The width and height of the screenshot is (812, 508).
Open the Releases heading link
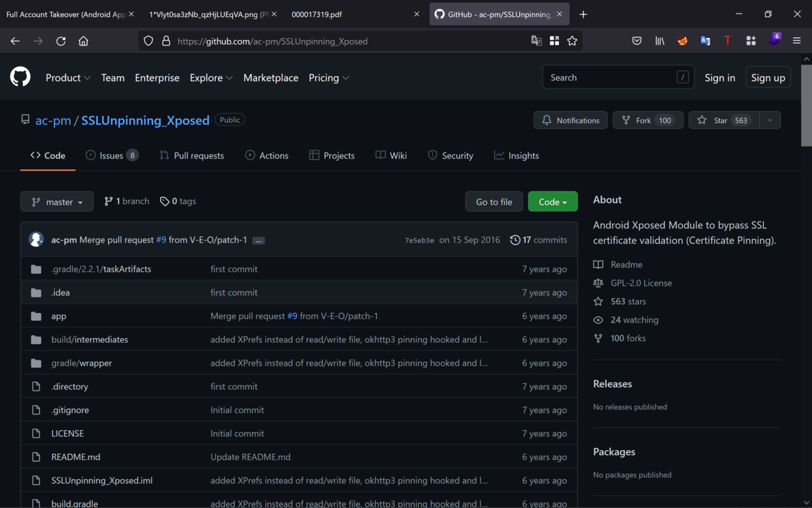pyautogui.click(x=612, y=384)
